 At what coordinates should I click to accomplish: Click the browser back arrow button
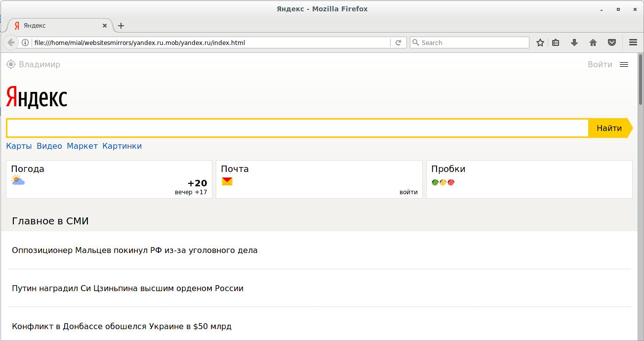[11, 43]
